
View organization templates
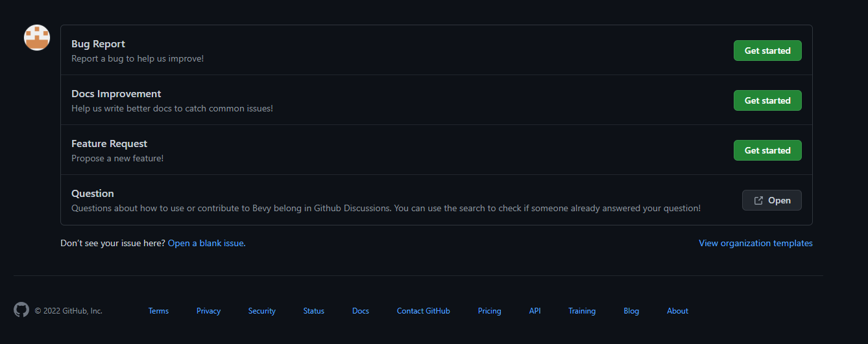click(756, 243)
